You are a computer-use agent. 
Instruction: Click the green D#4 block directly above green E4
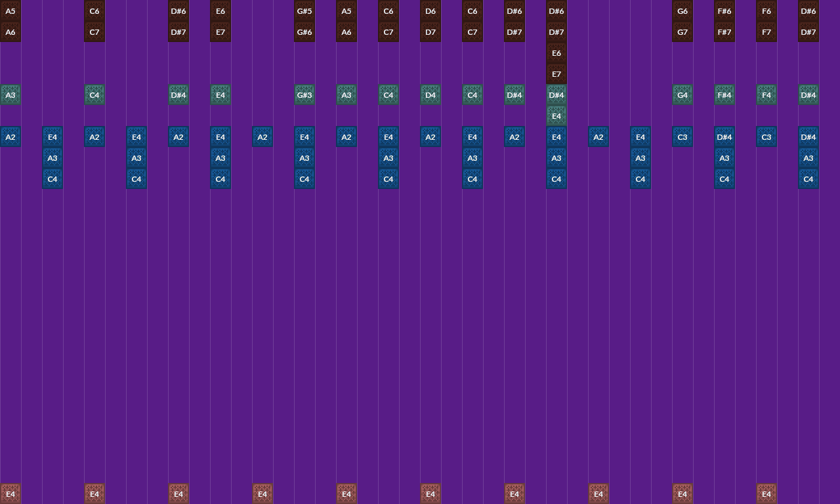tap(556, 94)
